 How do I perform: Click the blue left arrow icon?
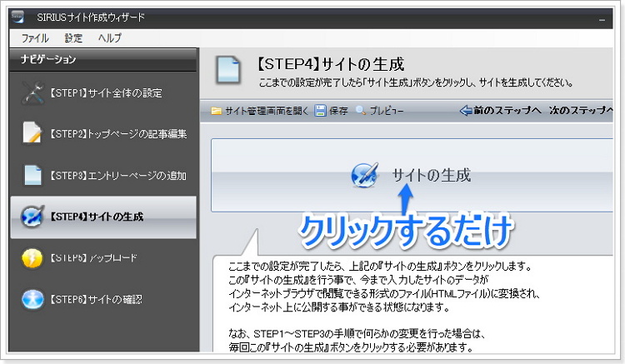[466, 110]
